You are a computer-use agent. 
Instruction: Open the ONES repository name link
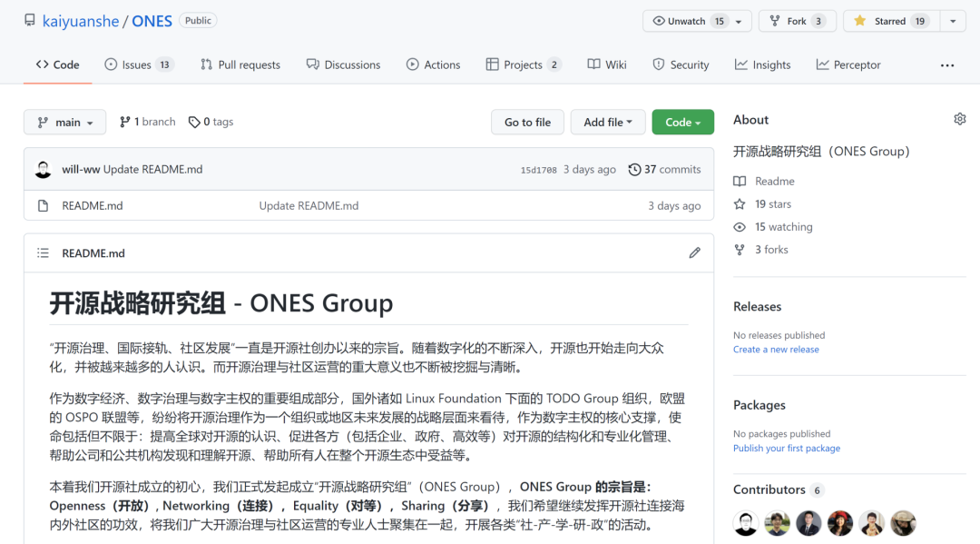[x=152, y=21]
